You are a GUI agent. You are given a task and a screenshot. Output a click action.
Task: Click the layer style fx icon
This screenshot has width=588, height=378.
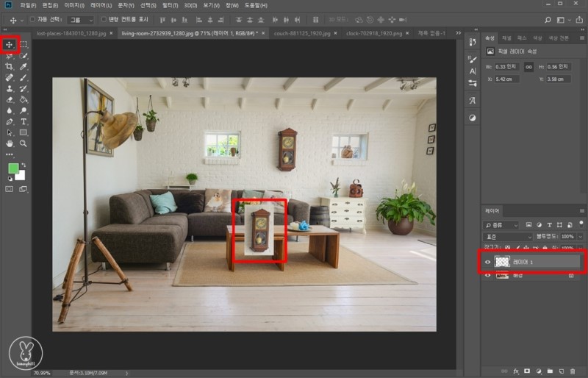click(x=517, y=371)
